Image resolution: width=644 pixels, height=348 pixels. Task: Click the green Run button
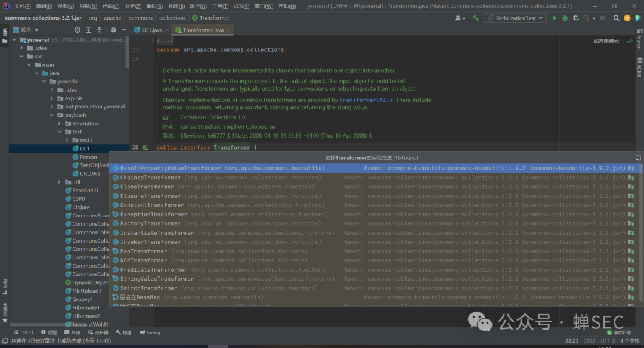tap(555, 18)
